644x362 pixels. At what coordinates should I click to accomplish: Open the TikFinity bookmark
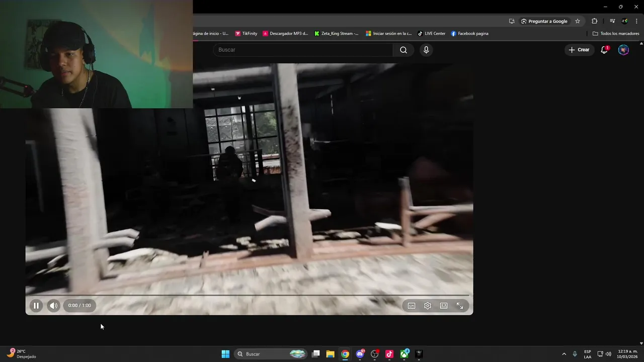(x=246, y=34)
